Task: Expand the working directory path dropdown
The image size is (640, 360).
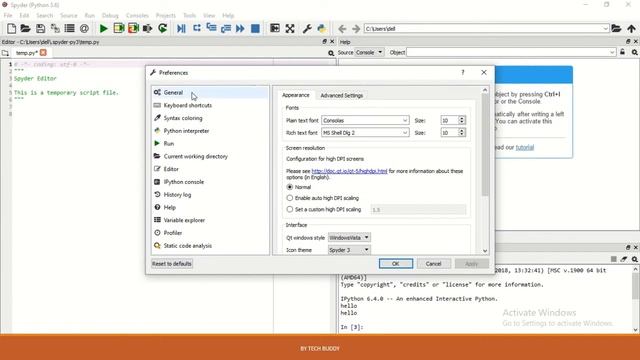Action: (x=605, y=29)
